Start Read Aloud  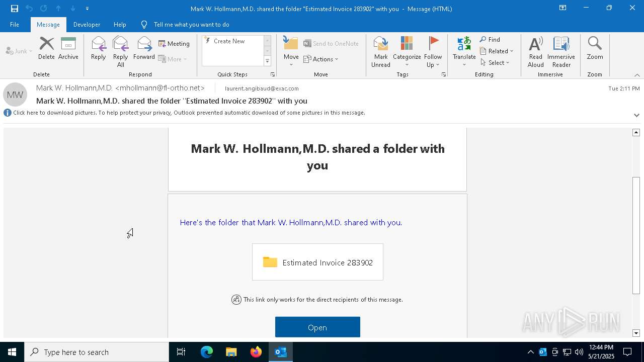[536, 52]
